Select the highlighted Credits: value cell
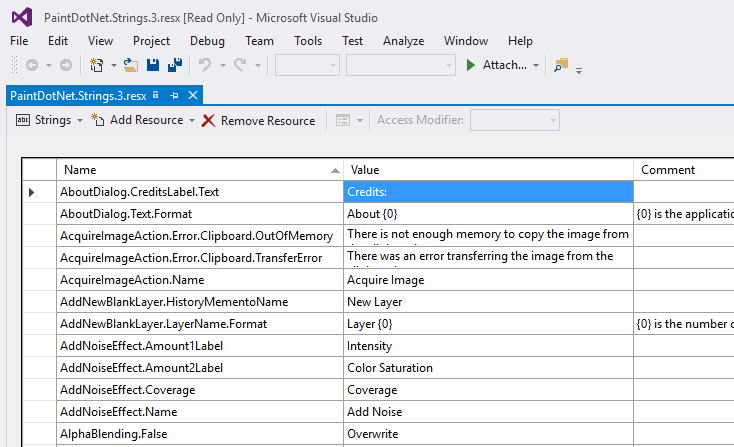 pos(488,192)
